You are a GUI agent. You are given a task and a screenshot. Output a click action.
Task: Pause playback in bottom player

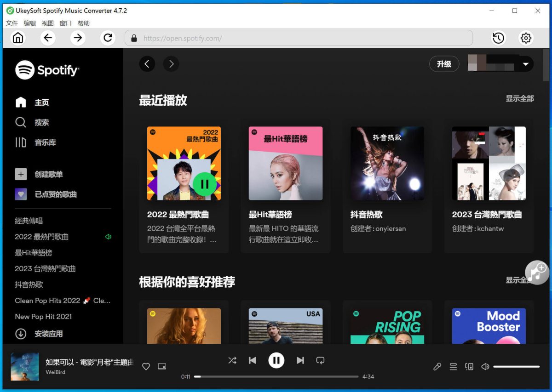[x=276, y=360]
